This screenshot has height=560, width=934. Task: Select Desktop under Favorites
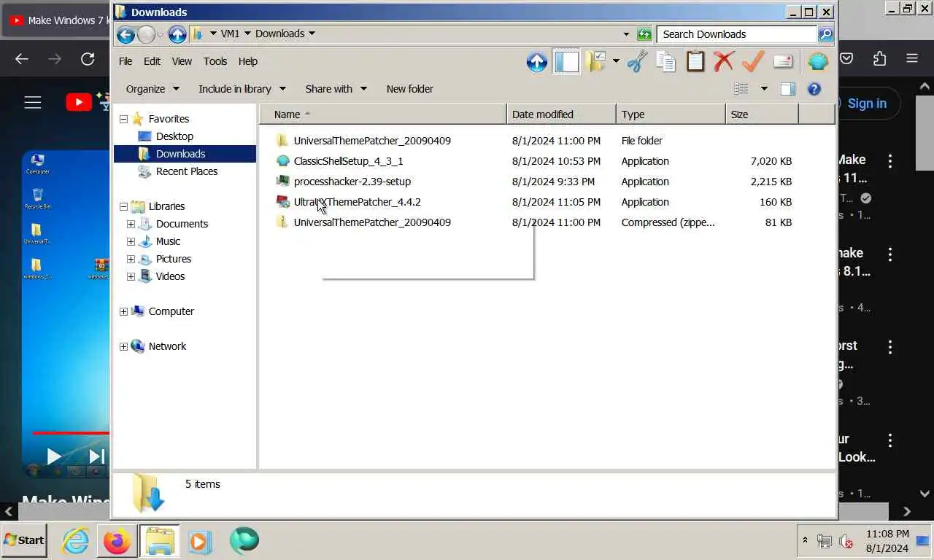pyautogui.click(x=174, y=136)
